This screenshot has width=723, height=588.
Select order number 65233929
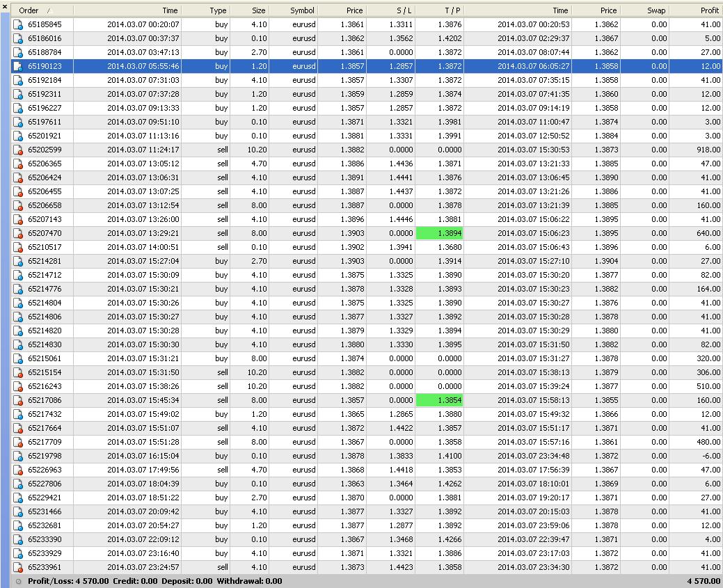pyautogui.click(x=45, y=553)
